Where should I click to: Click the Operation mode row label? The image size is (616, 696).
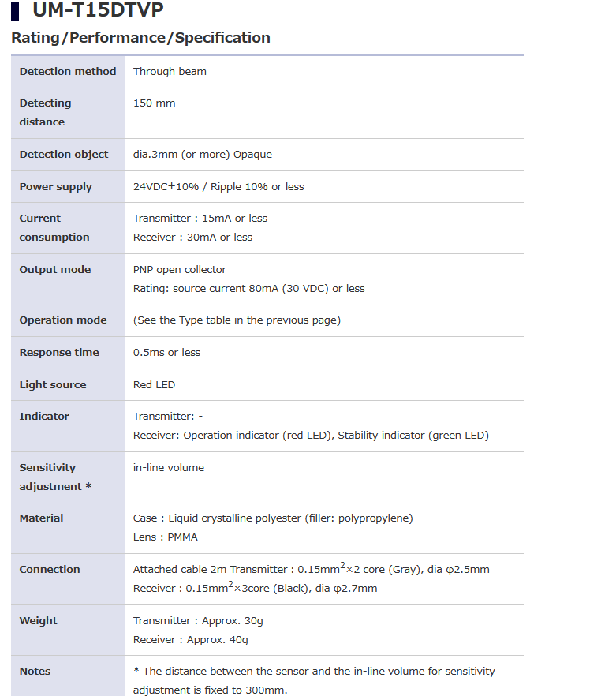click(63, 321)
